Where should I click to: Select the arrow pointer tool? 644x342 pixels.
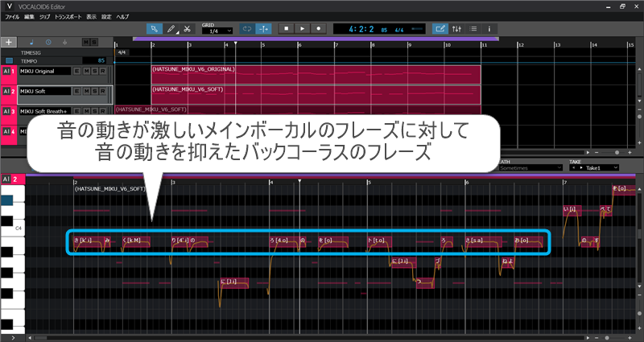[155, 29]
